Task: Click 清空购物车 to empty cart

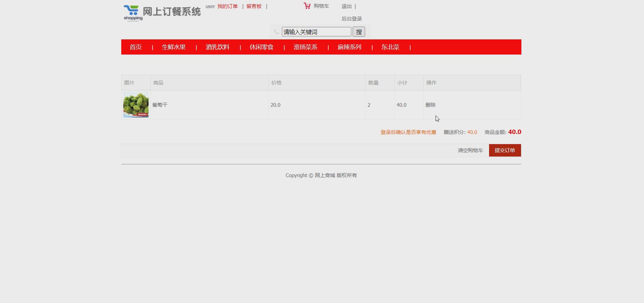Action: click(470, 150)
